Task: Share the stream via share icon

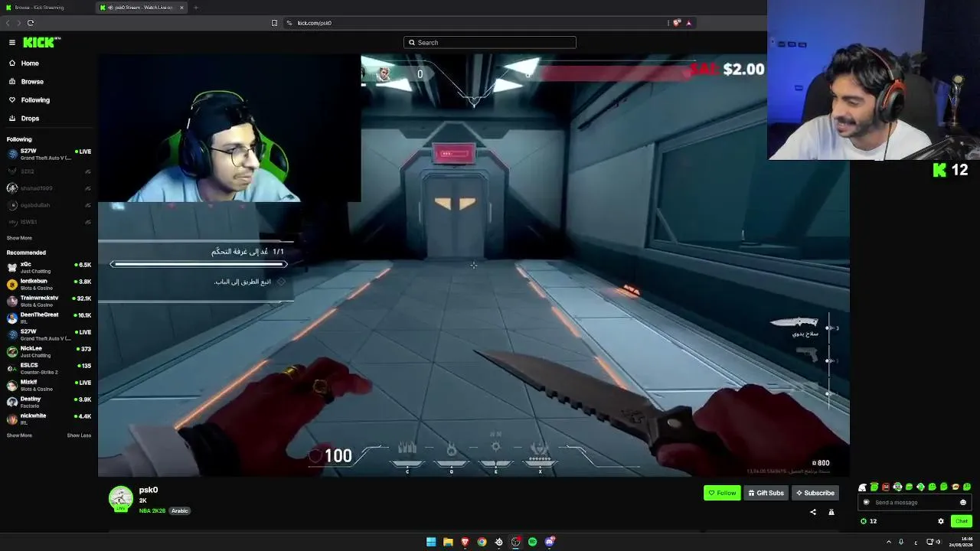Action: (813, 512)
